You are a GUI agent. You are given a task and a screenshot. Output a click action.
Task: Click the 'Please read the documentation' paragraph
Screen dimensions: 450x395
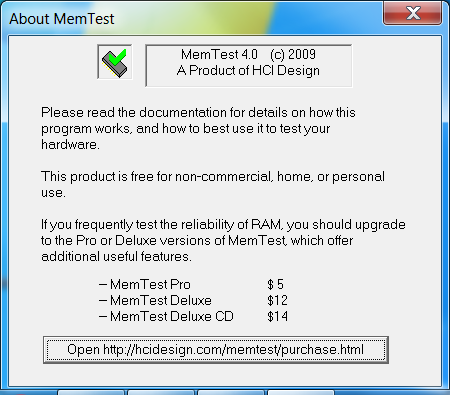(198, 129)
